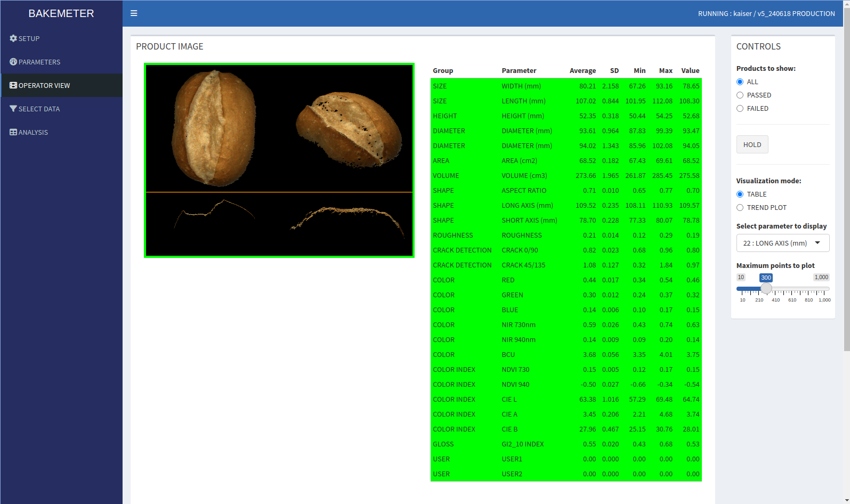Click the Setup gear icon
The width and height of the screenshot is (850, 504).
click(13, 38)
